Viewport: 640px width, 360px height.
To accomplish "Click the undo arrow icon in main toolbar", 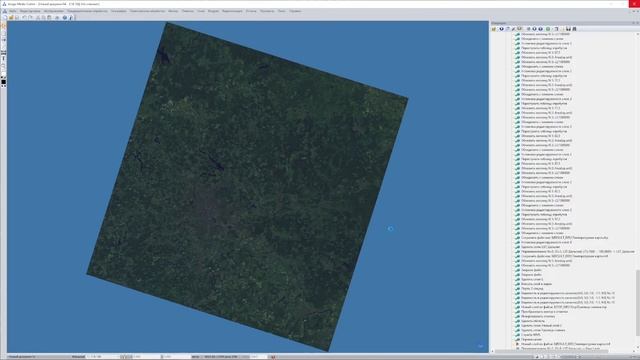I will (24, 18).
